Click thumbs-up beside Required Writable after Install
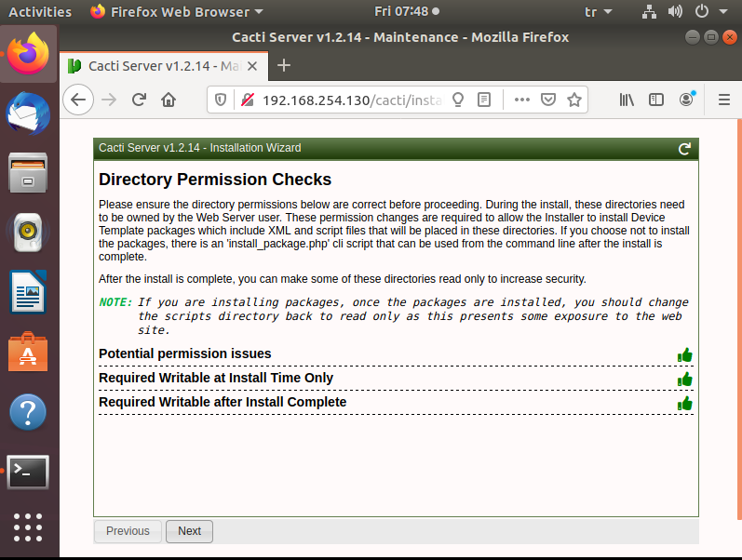The height and width of the screenshot is (560, 742). click(684, 404)
